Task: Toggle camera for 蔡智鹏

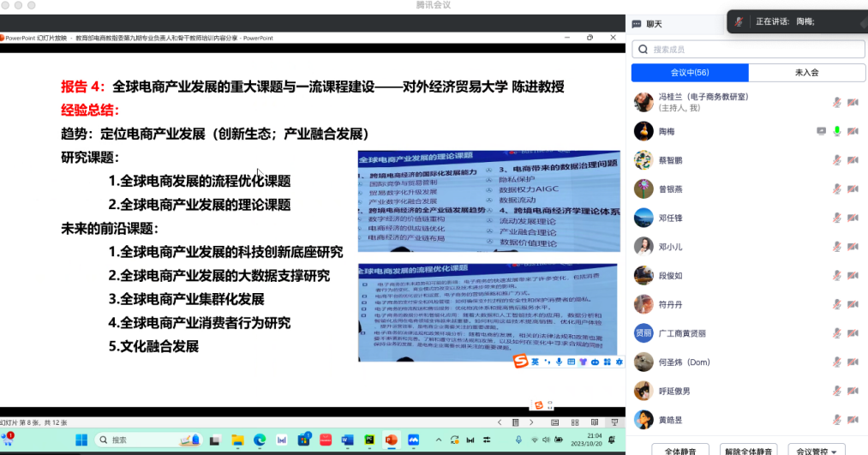Action: pyautogui.click(x=853, y=160)
